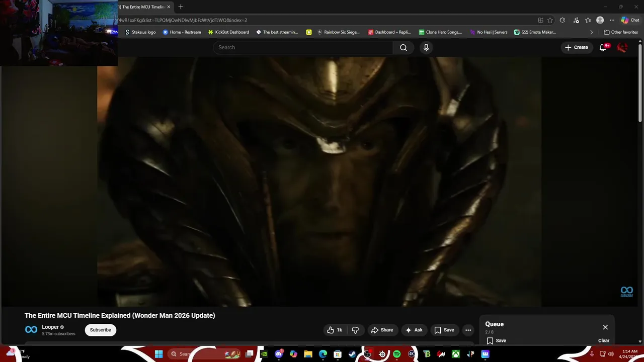The height and width of the screenshot is (362, 644).
Task: Save the queue in Queue panel
Action: click(x=496, y=340)
